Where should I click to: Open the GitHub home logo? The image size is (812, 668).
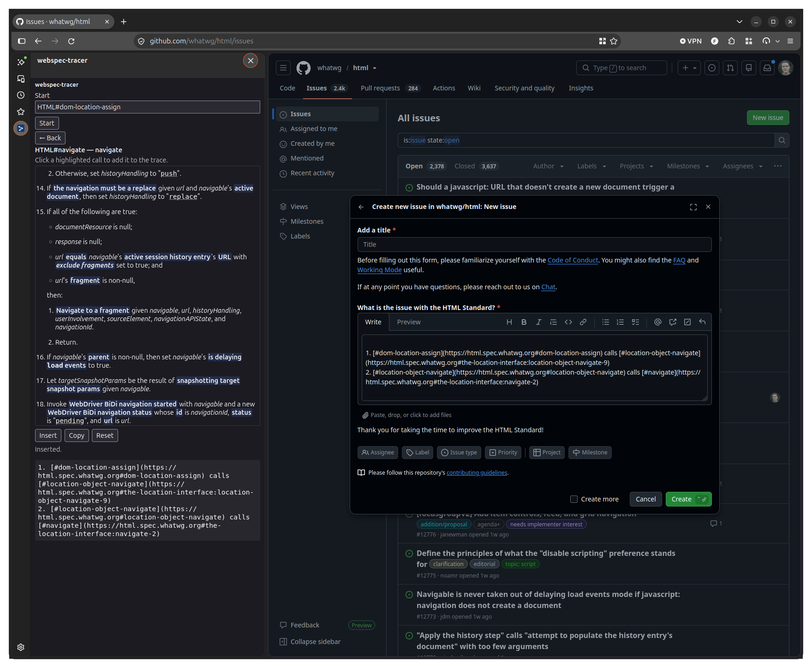coord(304,68)
